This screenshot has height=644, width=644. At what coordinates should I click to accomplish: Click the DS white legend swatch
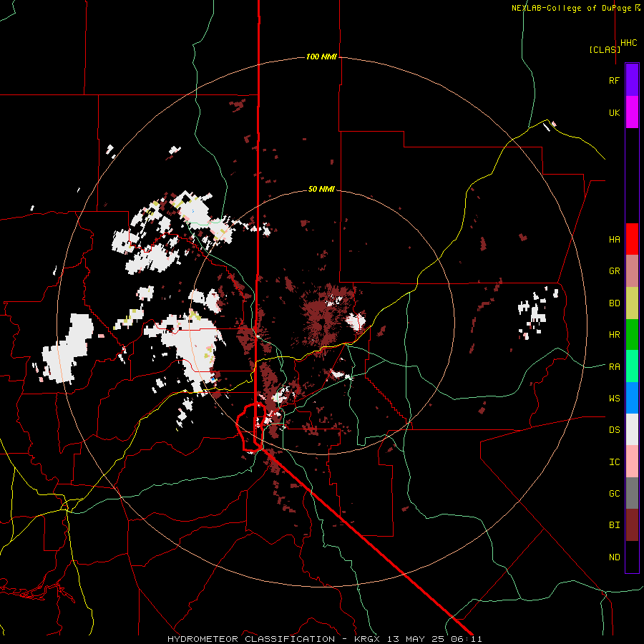tap(632, 429)
